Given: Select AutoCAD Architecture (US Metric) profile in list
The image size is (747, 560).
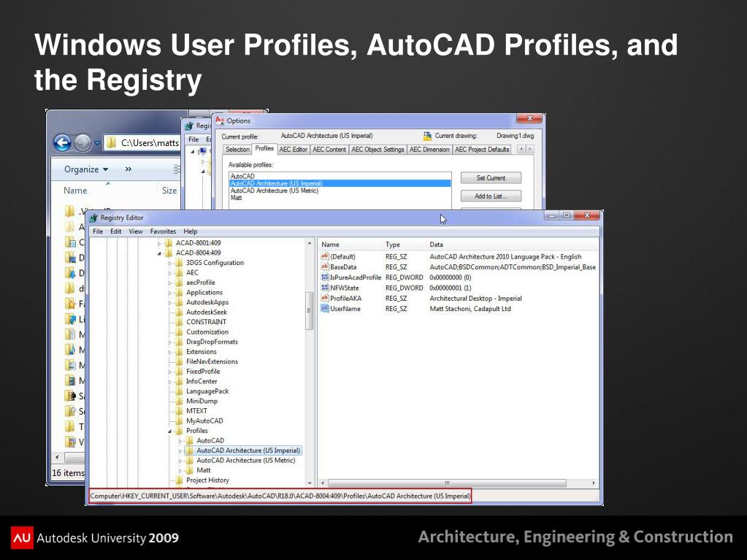Looking at the screenshot, I should coord(275,191).
